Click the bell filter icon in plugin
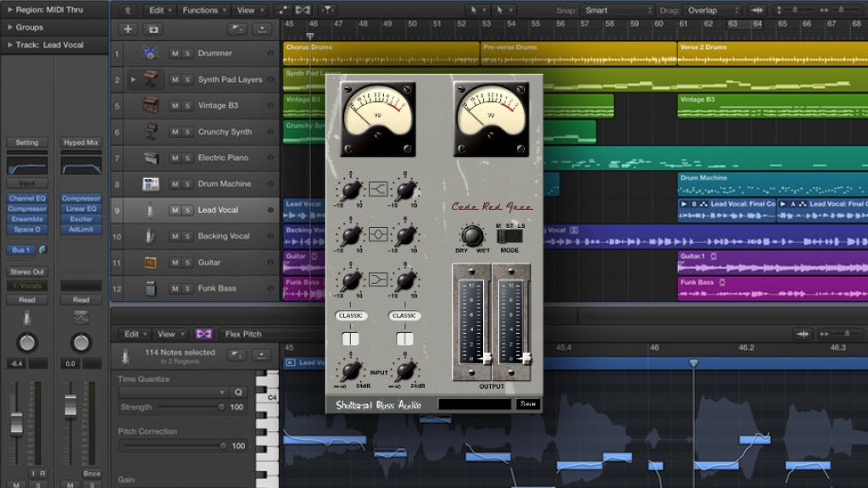The height and width of the screenshot is (488, 868). click(378, 235)
